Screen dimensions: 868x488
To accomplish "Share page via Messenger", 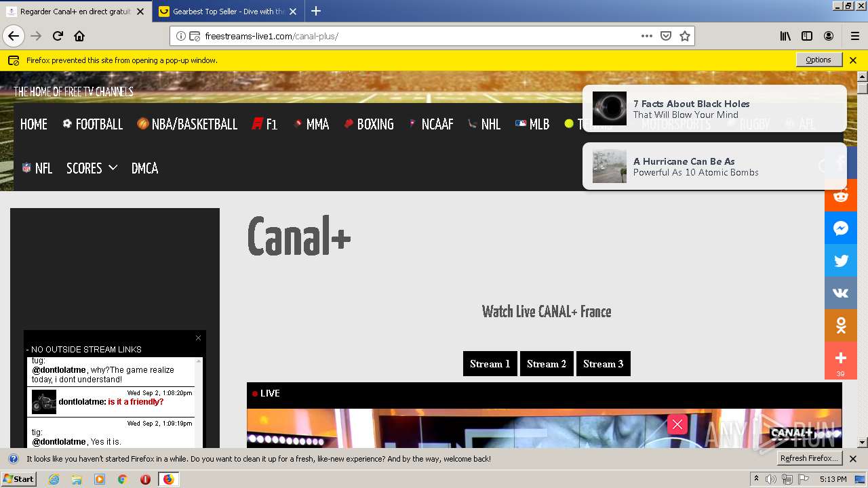I will pos(841,228).
